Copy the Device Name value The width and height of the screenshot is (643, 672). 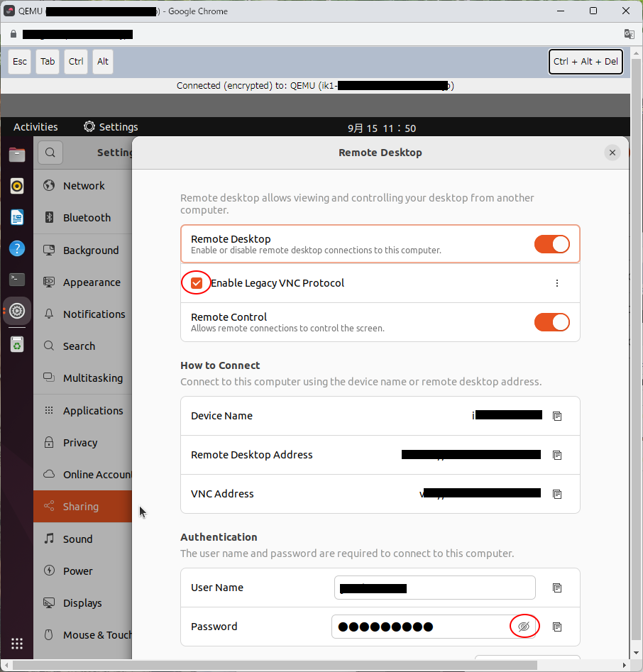557,416
